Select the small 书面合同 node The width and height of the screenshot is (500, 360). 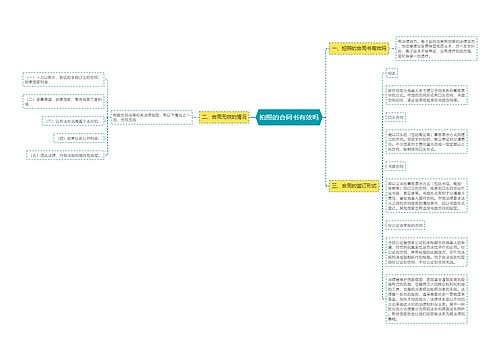click(395, 166)
